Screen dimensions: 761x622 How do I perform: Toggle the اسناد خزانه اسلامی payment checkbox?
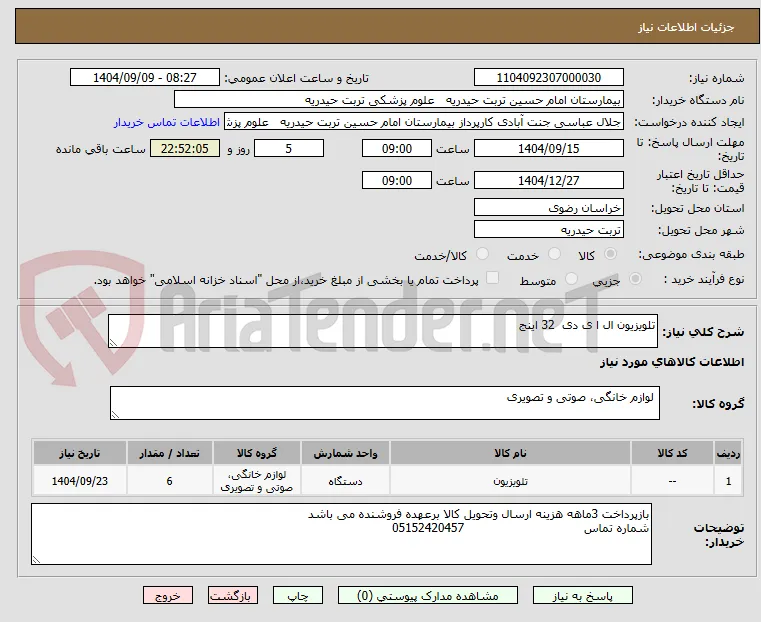pos(493,278)
